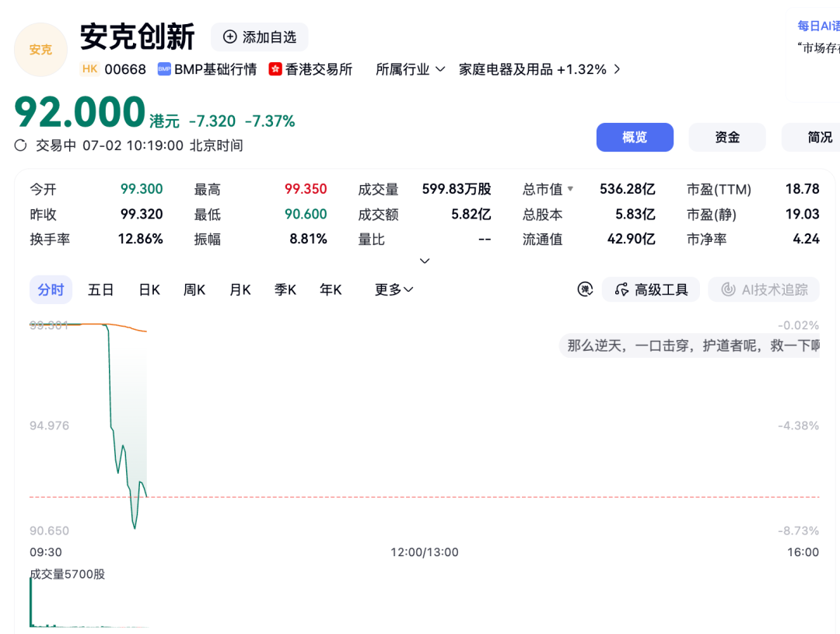Image resolution: width=840 pixels, height=634 pixels.
Task: Open the 资金 tab
Action: point(727,137)
